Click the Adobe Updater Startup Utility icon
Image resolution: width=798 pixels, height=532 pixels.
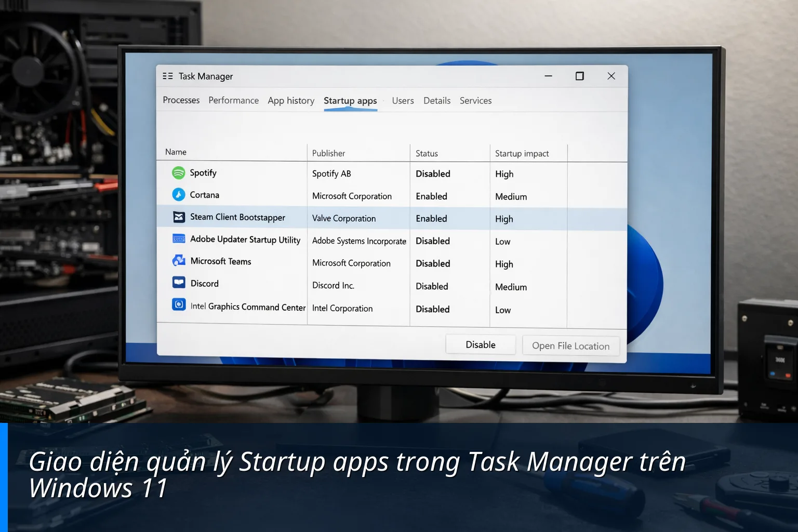click(x=179, y=238)
